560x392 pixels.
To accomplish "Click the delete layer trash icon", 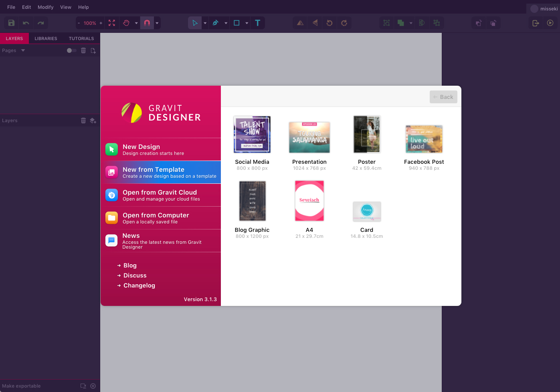I will 83,121.
